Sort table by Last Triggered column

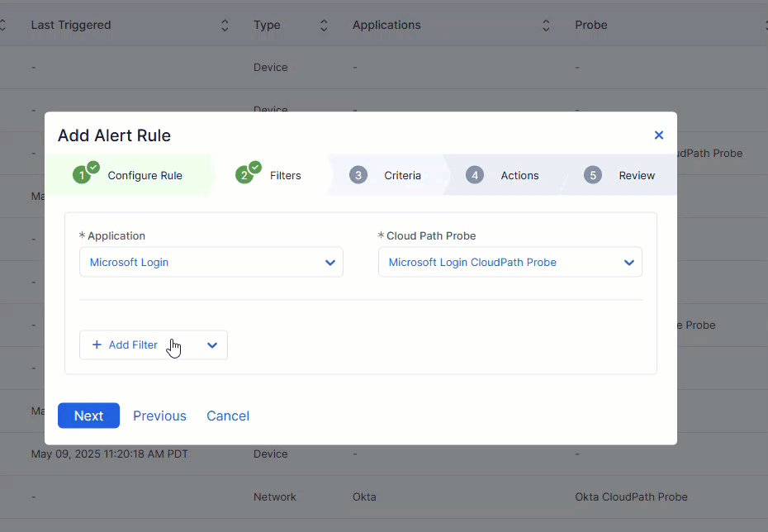pyautogui.click(x=225, y=26)
